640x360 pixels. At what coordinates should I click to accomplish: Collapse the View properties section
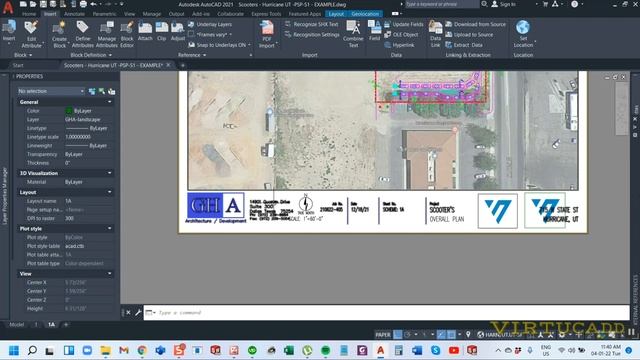(109, 273)
